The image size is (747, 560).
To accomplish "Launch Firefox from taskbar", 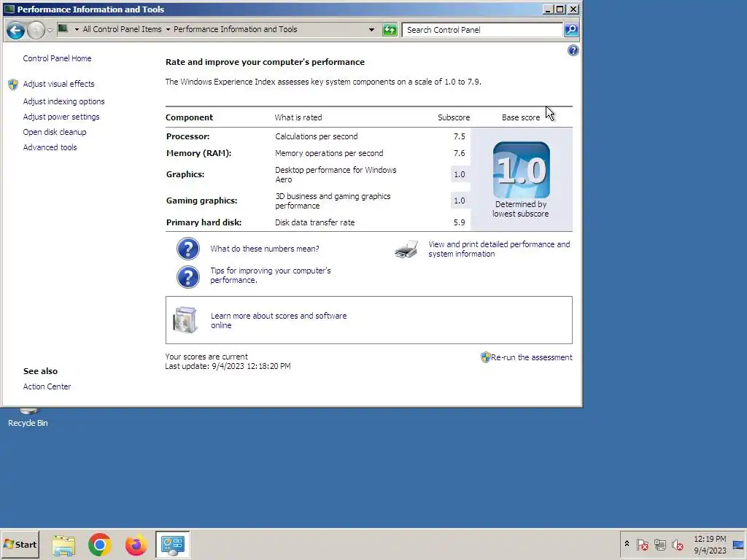I will [x=136, y=545].
